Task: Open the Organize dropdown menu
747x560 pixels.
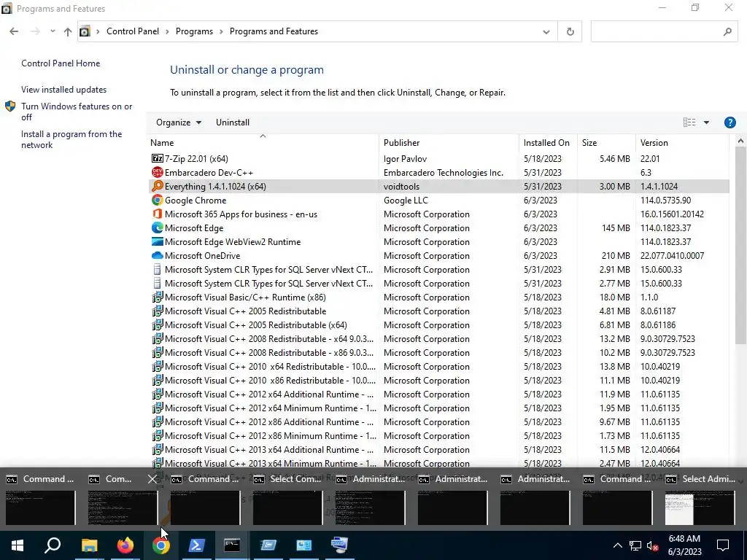Action: [179, 122]
